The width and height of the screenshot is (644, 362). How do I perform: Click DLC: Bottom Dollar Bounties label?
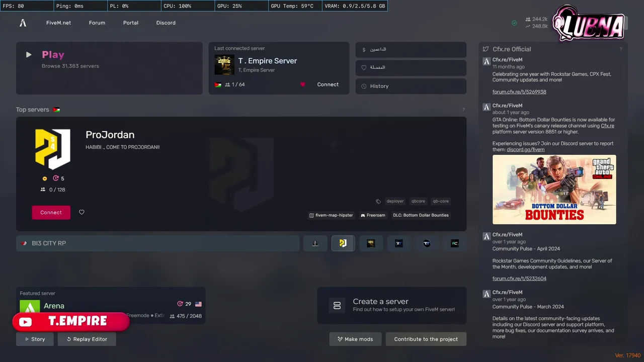point(421,215)
